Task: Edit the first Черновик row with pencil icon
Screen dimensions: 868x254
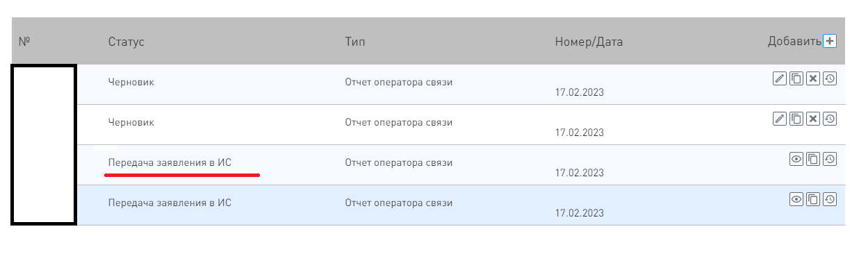Action: (780, 78)
